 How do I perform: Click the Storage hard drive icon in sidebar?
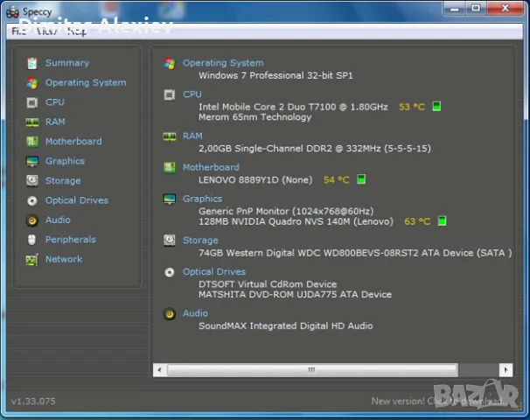(x=32, y=181)
